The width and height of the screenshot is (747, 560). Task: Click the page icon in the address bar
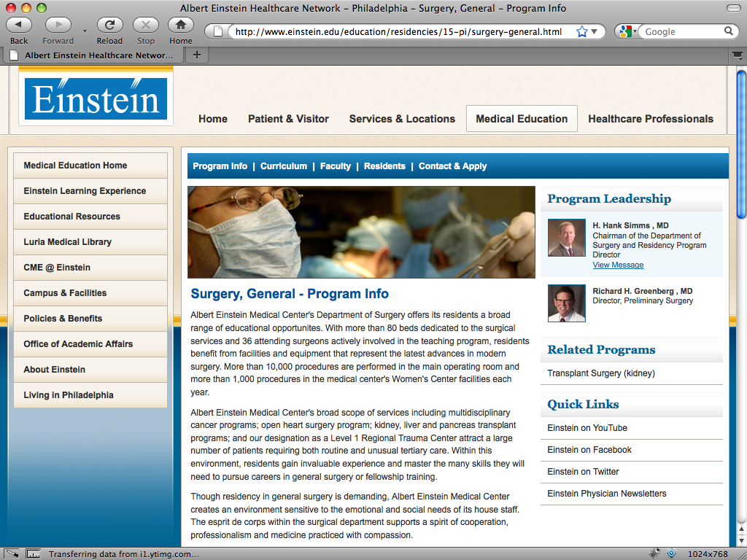(217, 32)
